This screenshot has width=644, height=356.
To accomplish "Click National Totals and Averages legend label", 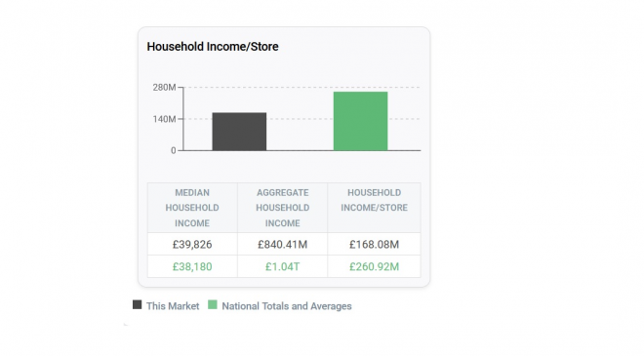I will (287, 306).
